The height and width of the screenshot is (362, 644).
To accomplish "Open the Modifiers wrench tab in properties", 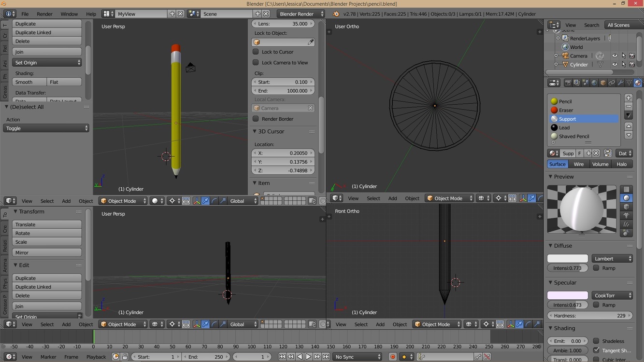I will click(620, 83).
